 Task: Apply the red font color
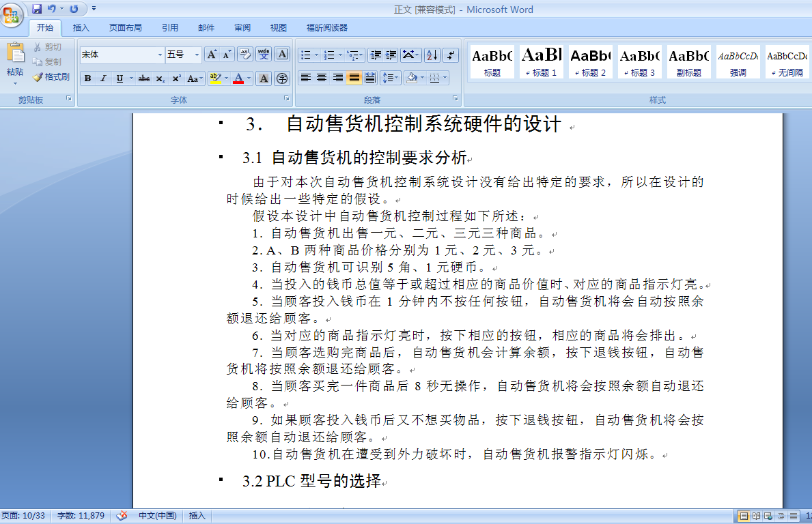238,78
